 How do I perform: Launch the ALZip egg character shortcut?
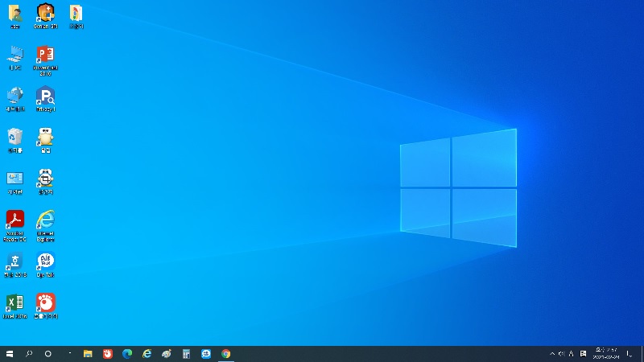pos(46,141)
